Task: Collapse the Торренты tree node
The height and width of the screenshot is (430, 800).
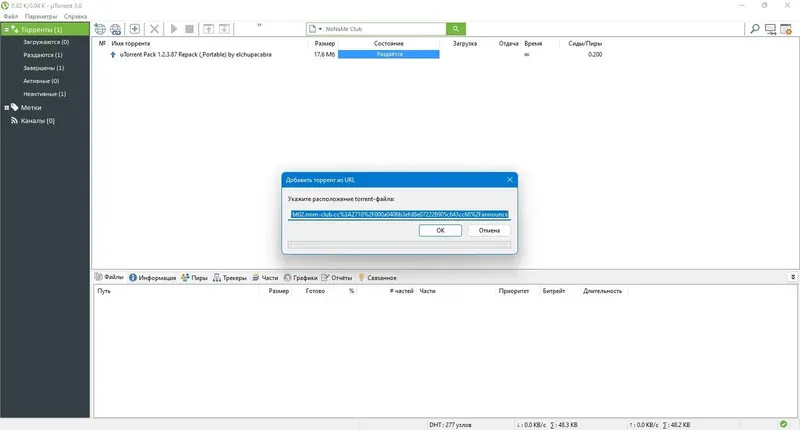Action: tap(6, 30)
